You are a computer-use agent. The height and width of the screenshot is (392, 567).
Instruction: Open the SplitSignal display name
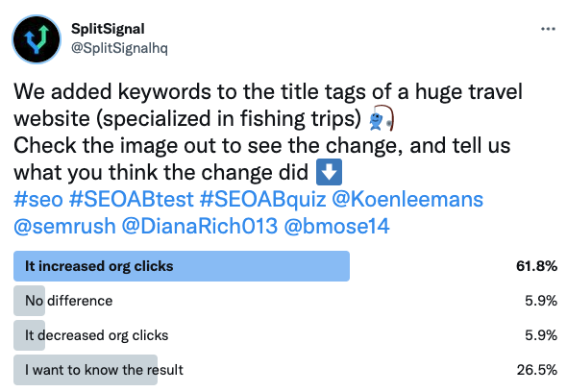pos(108,29)
